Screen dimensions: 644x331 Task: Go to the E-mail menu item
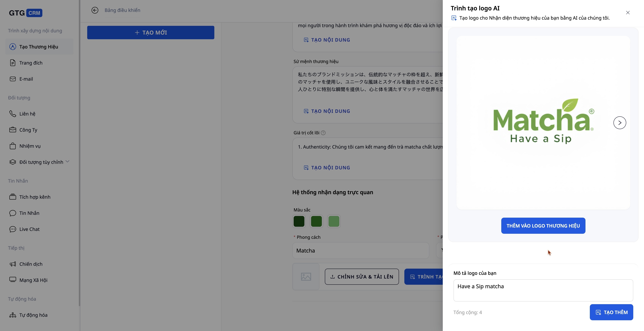point(26,79)
